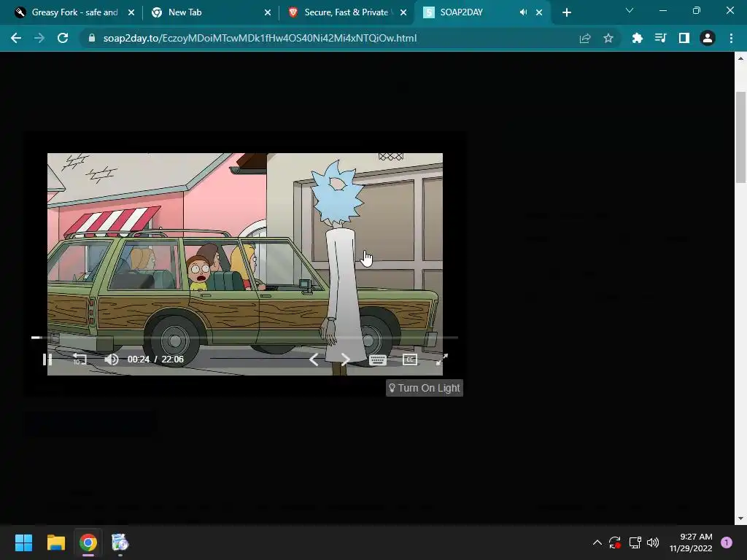
Task: Close the SOAP2DAY tab
Action: (539, 12)
